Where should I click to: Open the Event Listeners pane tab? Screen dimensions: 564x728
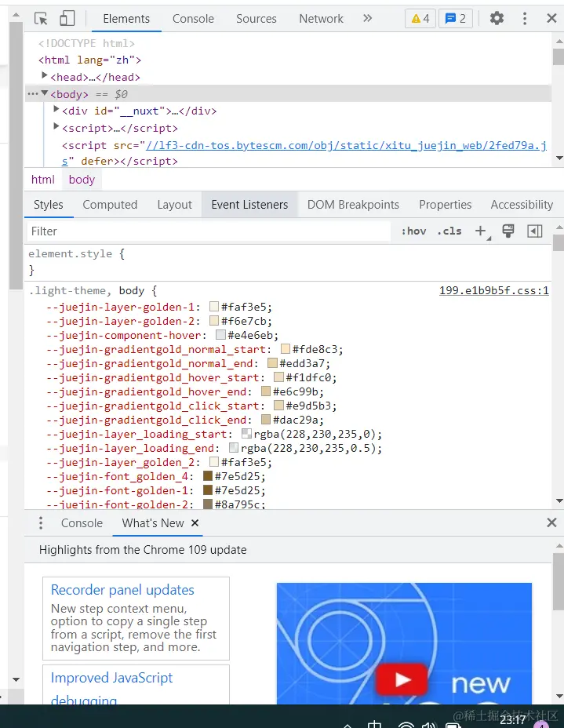pos(249,205)
